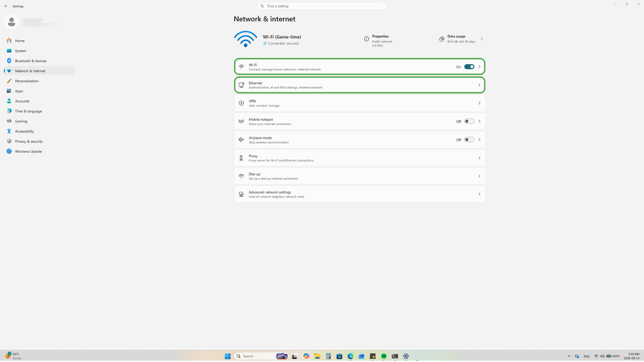Open Terminal from the taskbar
The height and width of the screenshot is (362, 644).
[395, 356]
